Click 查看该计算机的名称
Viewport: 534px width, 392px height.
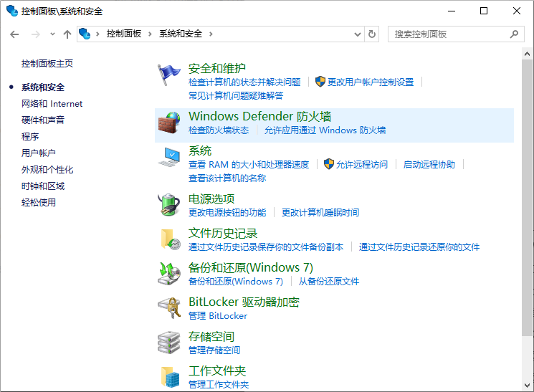[x=227, y=178]
